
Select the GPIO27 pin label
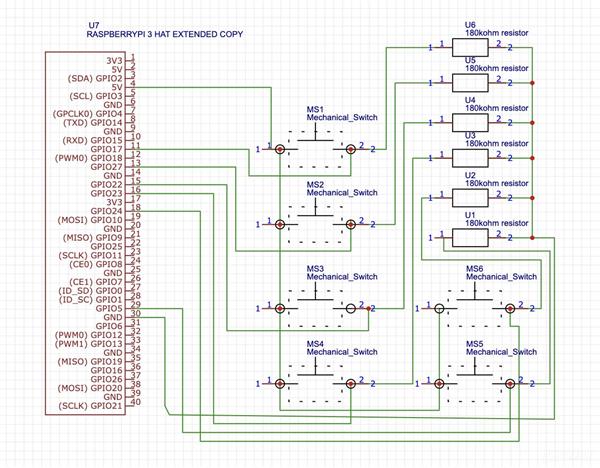(106, 167)
